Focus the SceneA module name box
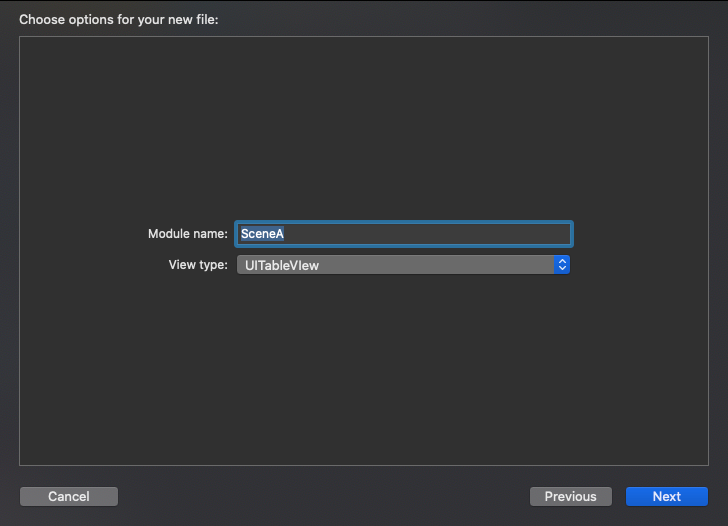 pyautogui.click(x=403, y=234)
